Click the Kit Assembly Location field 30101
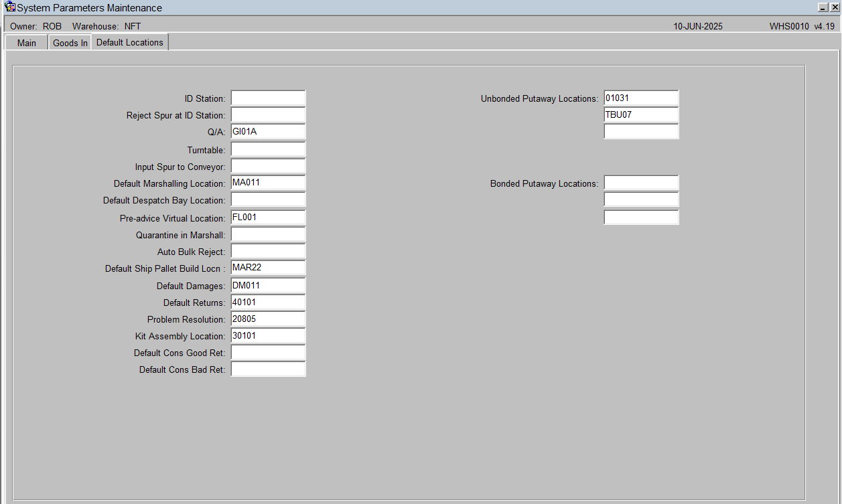The image size is (842, 504). (x=268, y=336)
